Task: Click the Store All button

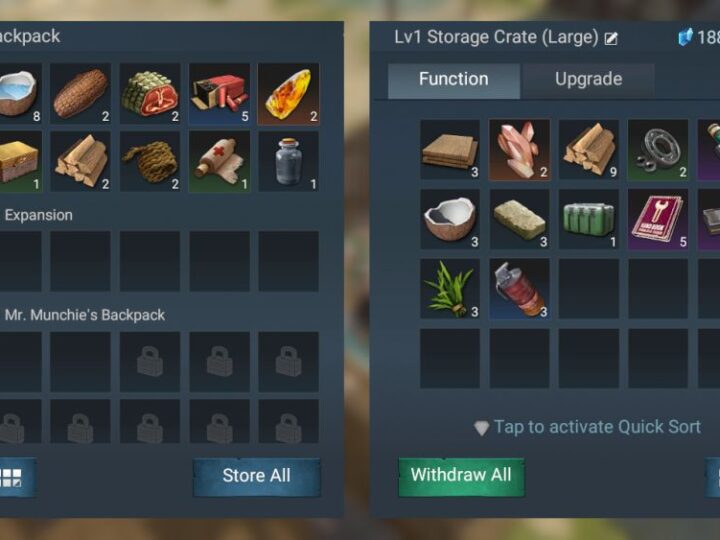Action: pos(257,476)
